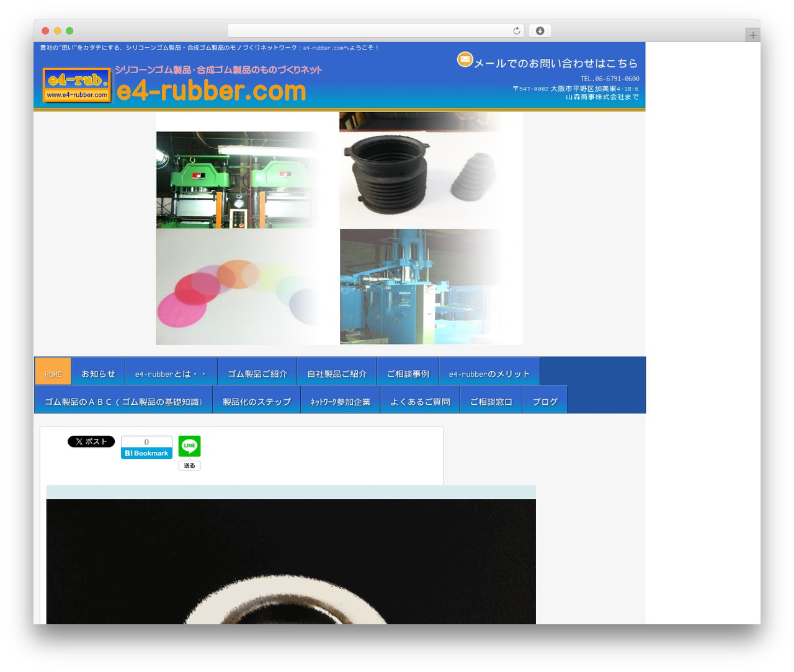This screenshot has width=794, height=672.
Task: Open the e4-rubberとは・・ menu item
Action: (x=171, y=371)
